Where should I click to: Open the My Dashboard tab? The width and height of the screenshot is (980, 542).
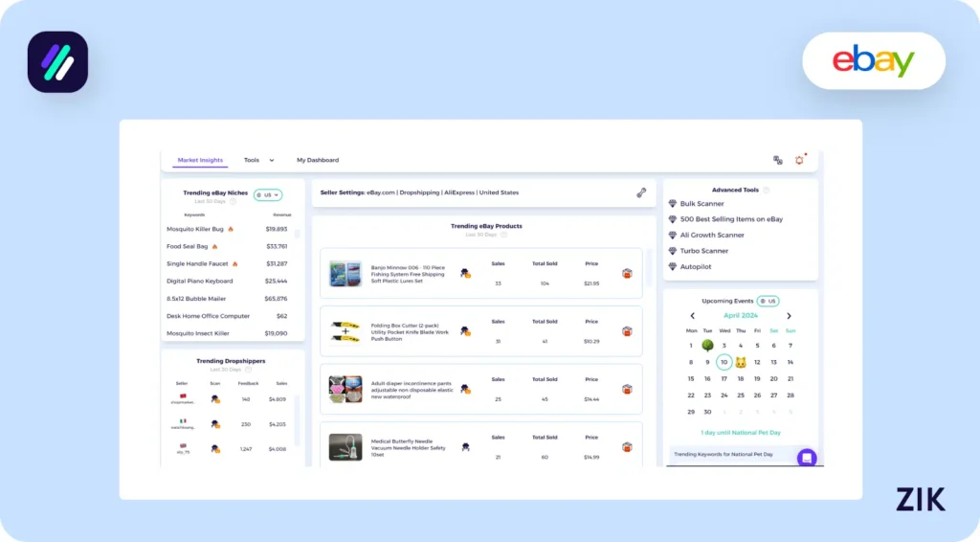318,160
